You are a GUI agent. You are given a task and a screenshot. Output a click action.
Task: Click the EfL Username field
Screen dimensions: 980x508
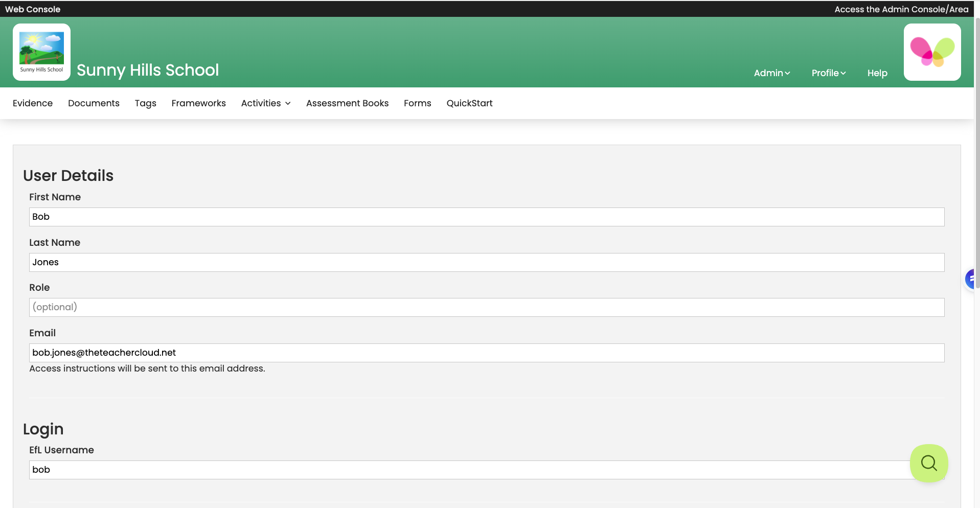487,470
